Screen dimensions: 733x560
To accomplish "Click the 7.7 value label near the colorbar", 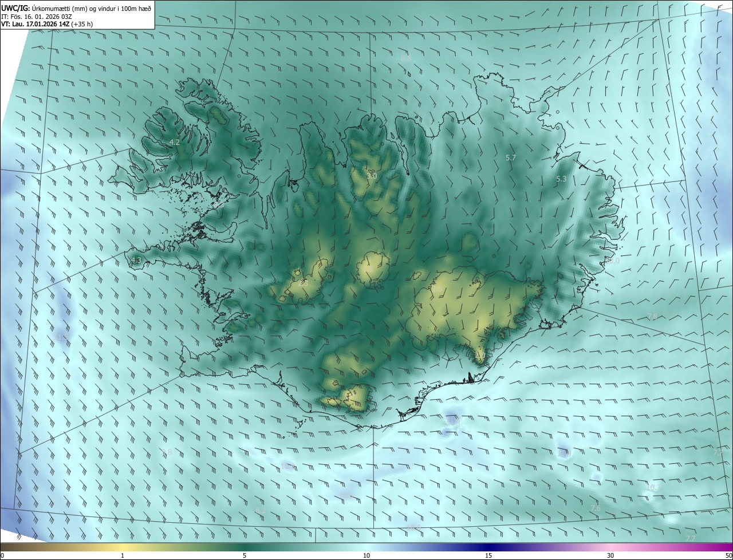I will pos(691,539).
